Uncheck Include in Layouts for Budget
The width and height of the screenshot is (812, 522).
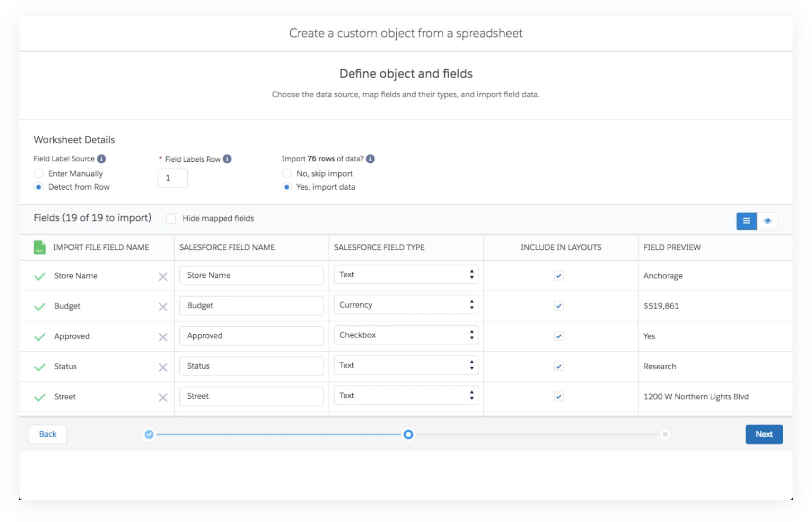click(x=559, y=306)
